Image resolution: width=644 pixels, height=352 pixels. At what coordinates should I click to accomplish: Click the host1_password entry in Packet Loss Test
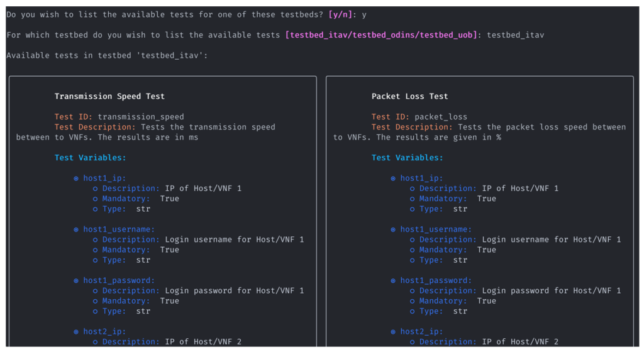coord(436,280)
